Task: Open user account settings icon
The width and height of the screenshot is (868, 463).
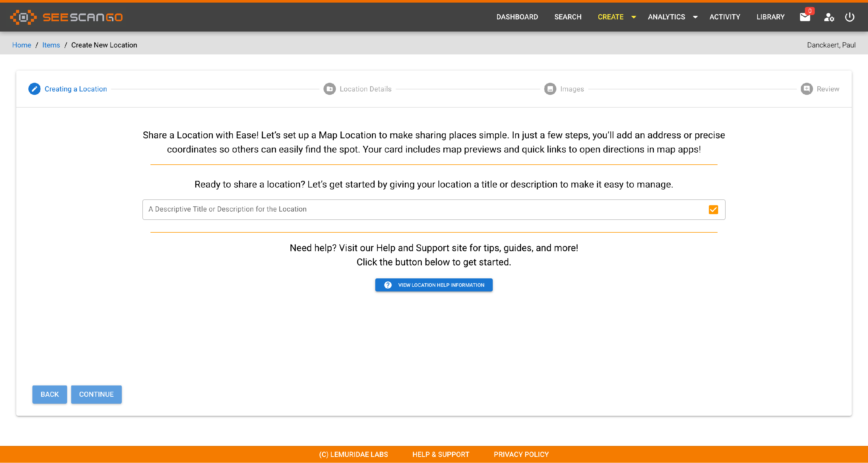Action: point(829,17)
